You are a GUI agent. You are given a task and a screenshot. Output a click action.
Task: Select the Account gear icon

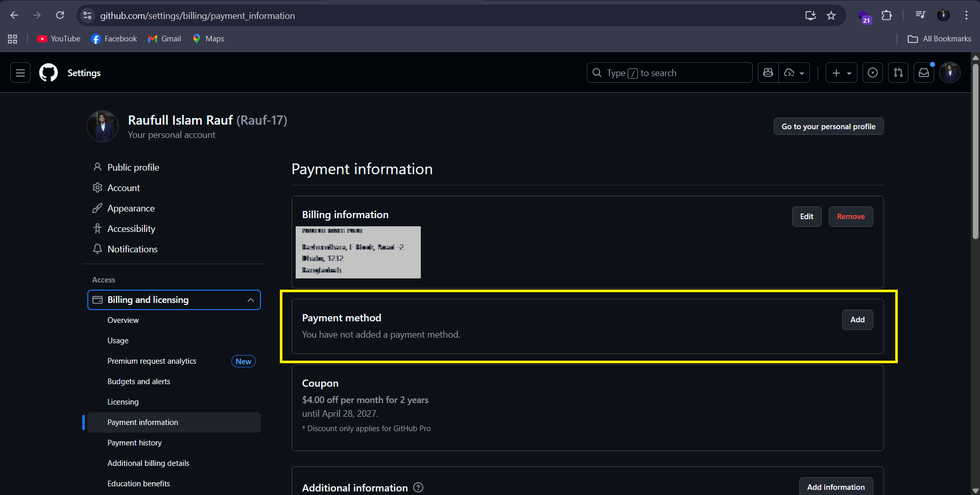point(98,187)
